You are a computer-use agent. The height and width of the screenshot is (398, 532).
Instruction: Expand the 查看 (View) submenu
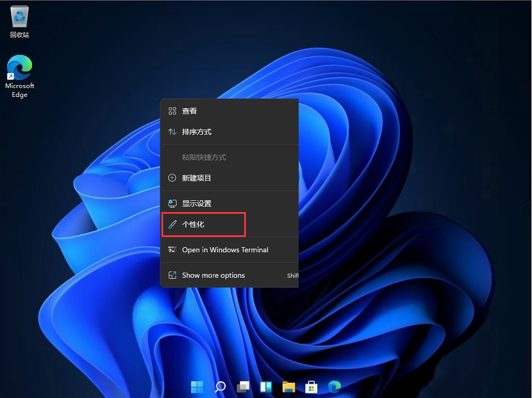[188, 111]
